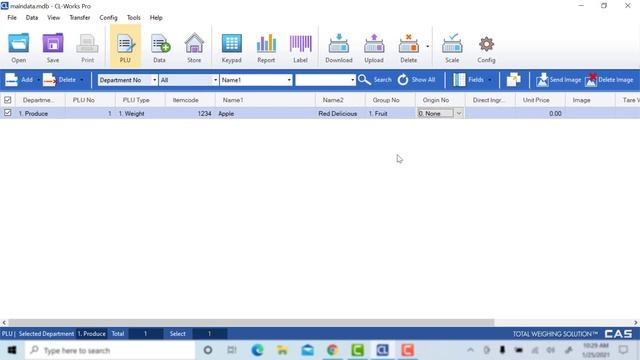Click the Windows Start button
The height and width of the screenshot is (360, 640).
(12, 350)
